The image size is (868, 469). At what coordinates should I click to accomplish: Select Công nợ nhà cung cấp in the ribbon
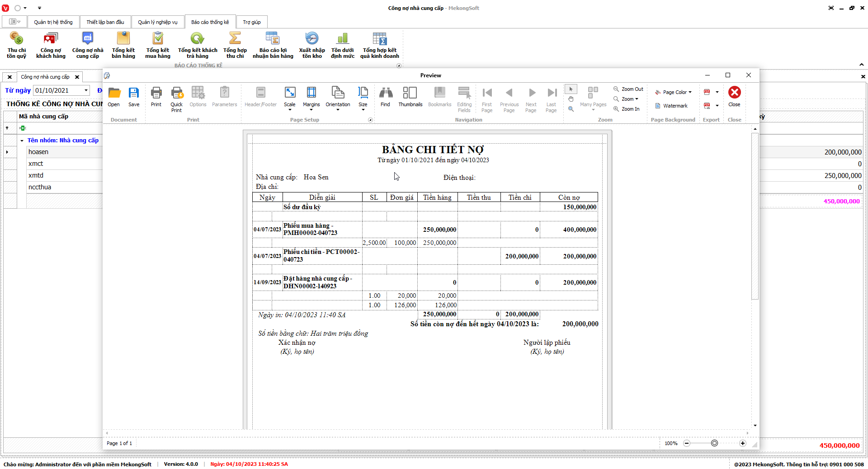tap(88, 45)
